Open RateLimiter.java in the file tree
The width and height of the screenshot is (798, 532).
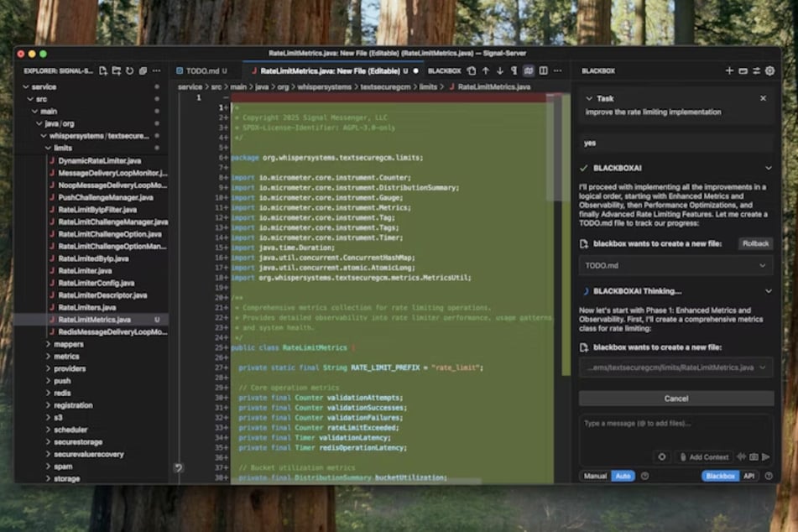point(85,271)
